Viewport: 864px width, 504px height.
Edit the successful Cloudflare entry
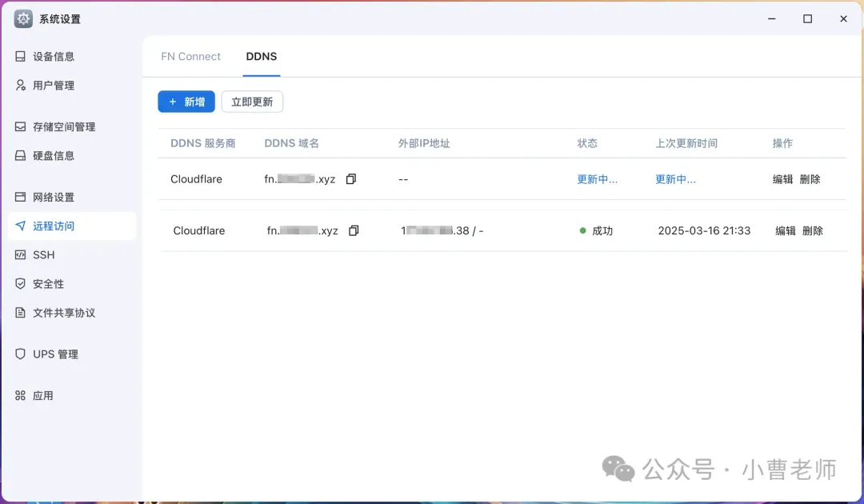point(785,230)
